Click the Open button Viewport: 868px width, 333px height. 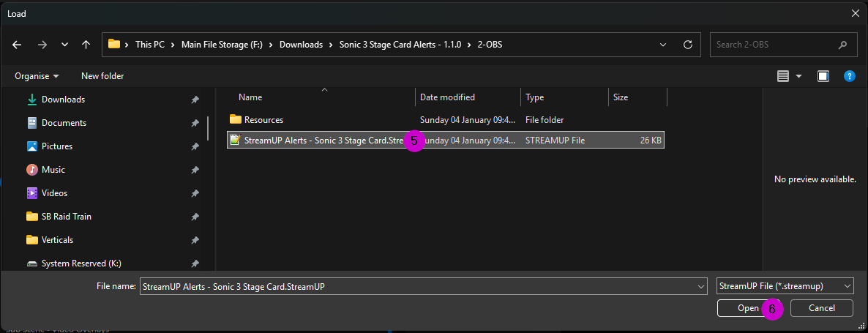pyautogui.click(x=747, y=308)
